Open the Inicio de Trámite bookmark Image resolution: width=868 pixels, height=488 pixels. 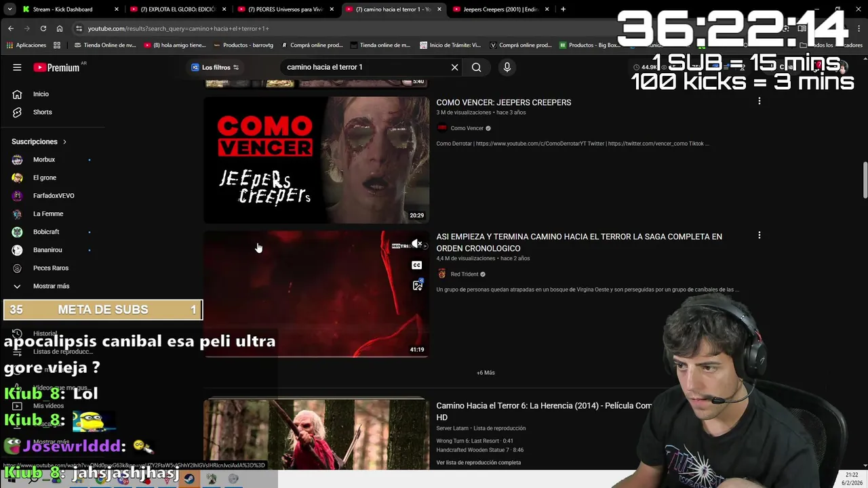point(450,45)
